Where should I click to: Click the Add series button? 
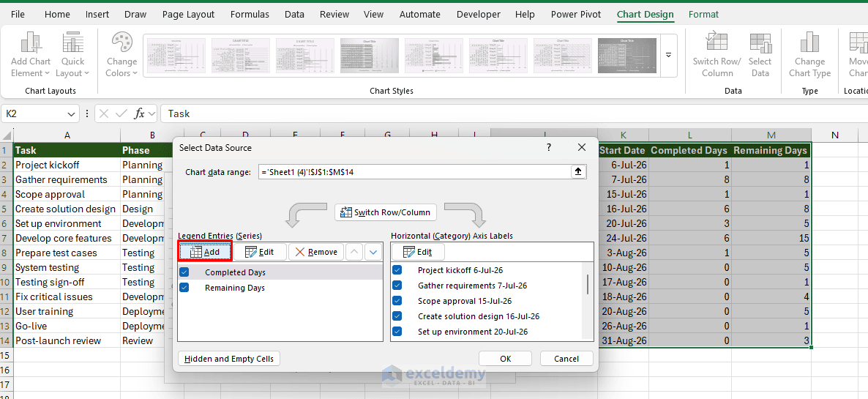[205, 252]
